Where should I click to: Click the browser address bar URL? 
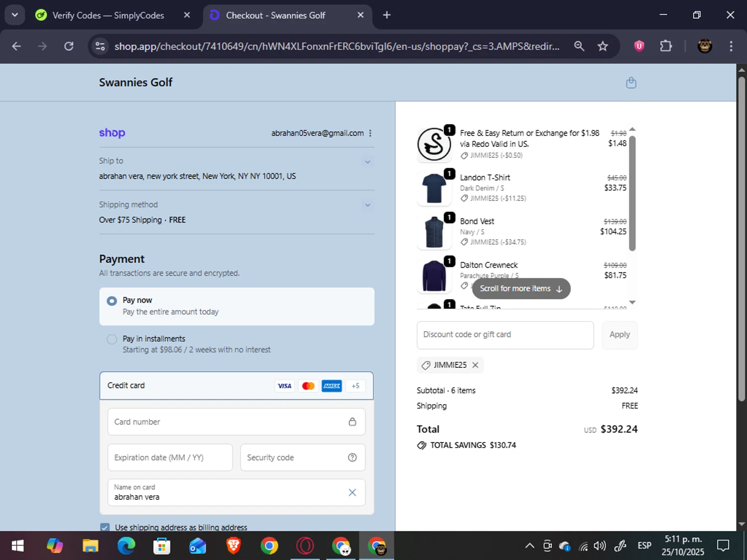[x=337, y=46]
